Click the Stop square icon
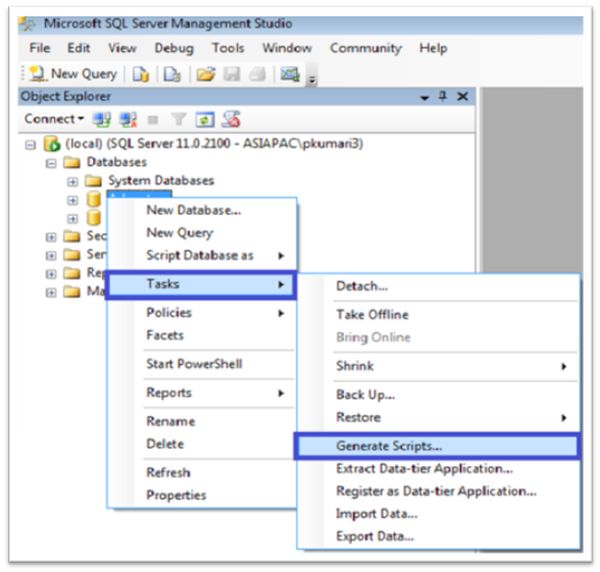The height and width of the screenshot is (572, 600). pos(153,120)
